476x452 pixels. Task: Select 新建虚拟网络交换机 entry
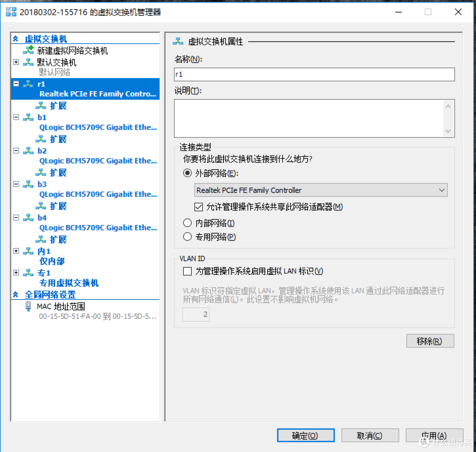[72, 50]
